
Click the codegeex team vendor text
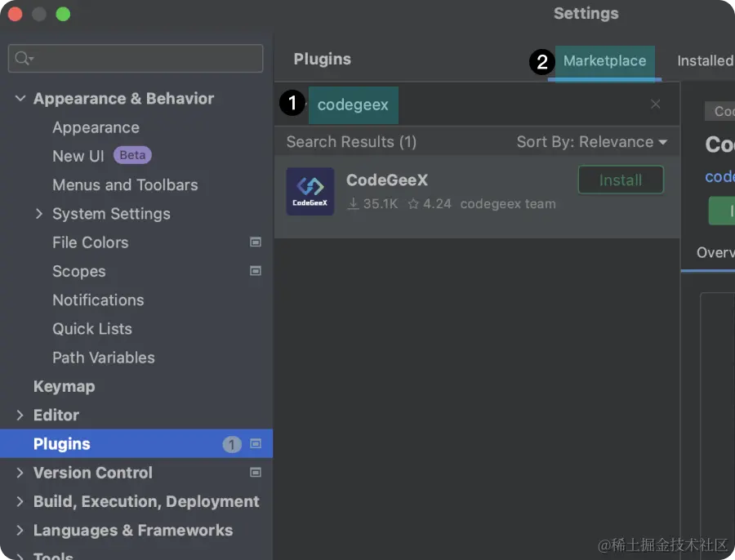click(x=508, y=204)
